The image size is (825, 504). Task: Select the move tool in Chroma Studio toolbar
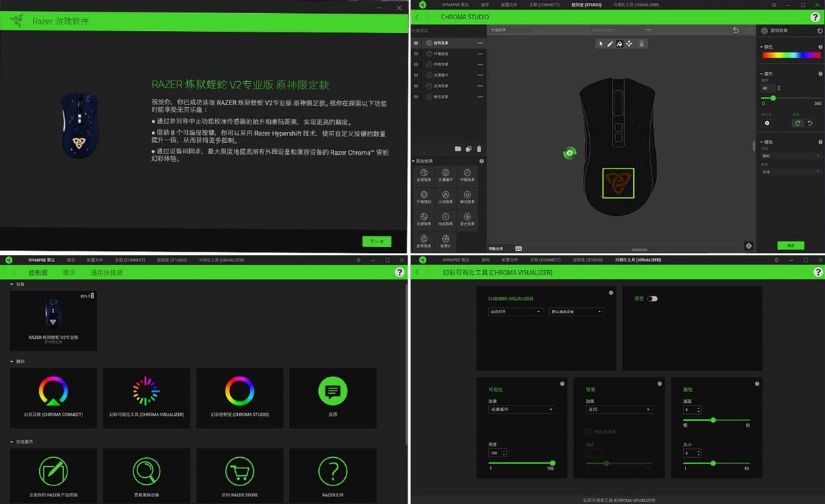pyautogui.click(x=629, y=43)
